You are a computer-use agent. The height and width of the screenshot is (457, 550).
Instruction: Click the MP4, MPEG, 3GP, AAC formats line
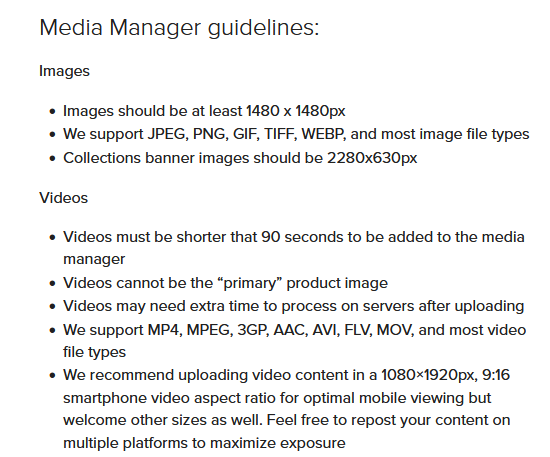(295, 330)
